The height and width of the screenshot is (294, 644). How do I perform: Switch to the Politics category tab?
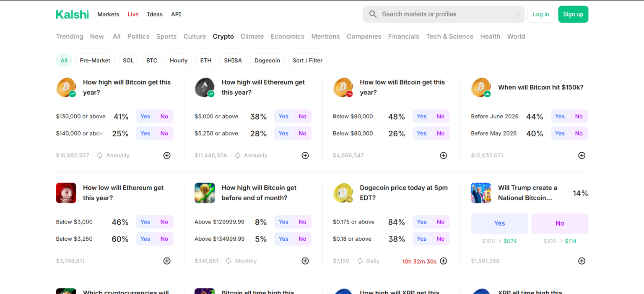click(x=138, y=36)
